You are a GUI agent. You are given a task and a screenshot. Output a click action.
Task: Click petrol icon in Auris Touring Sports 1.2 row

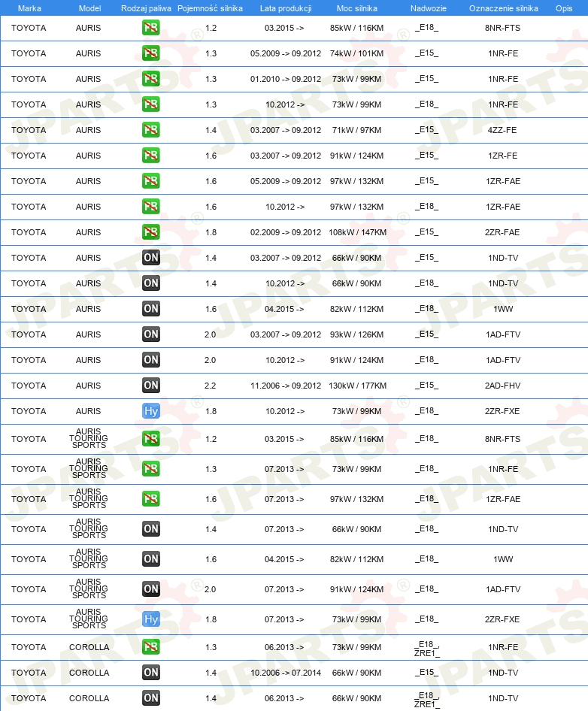(x=150, y=439)
